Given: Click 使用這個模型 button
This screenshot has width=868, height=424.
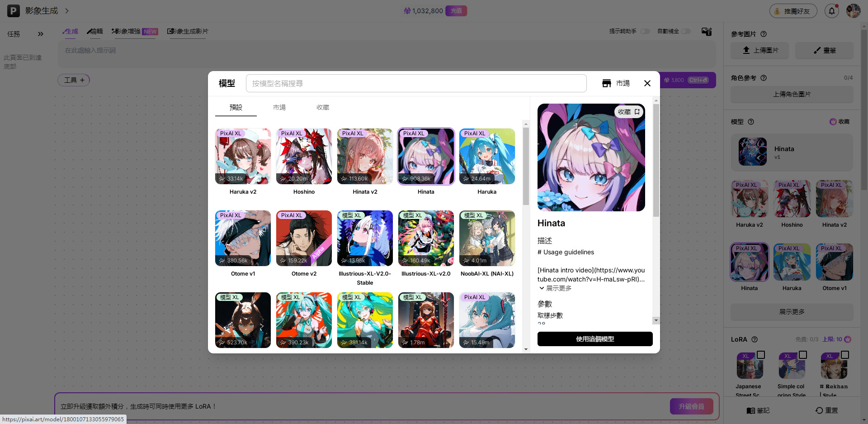Looking at the screenshot, I should click(x=595, y=339).
